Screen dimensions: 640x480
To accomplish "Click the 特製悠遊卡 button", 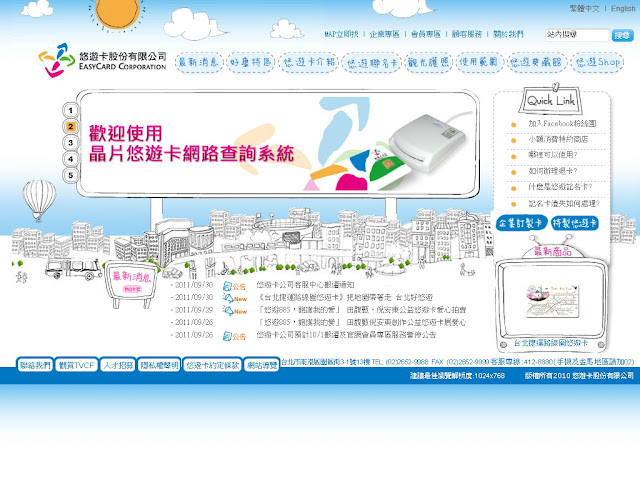I will point(575,223).
